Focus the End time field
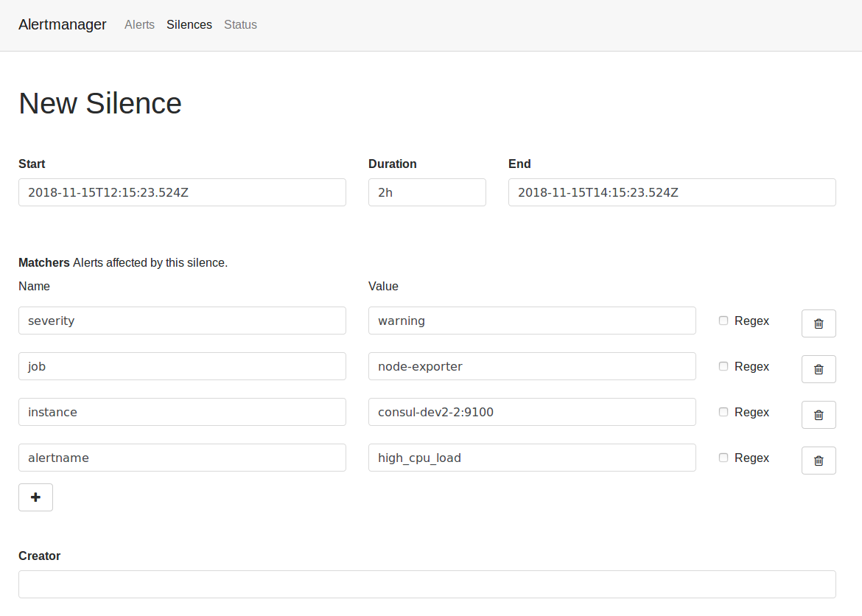The width and height of the screenshot is (862, 616). [672, 192]
